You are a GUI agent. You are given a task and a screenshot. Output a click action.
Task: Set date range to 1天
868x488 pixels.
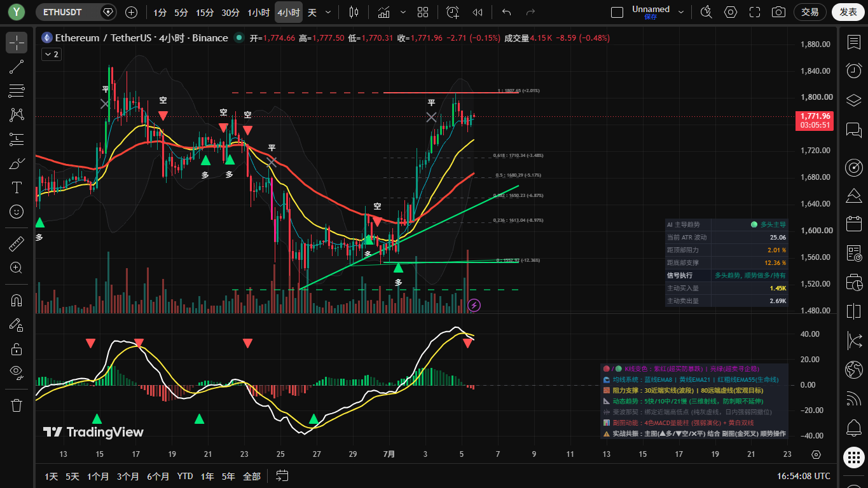point(51,476)
